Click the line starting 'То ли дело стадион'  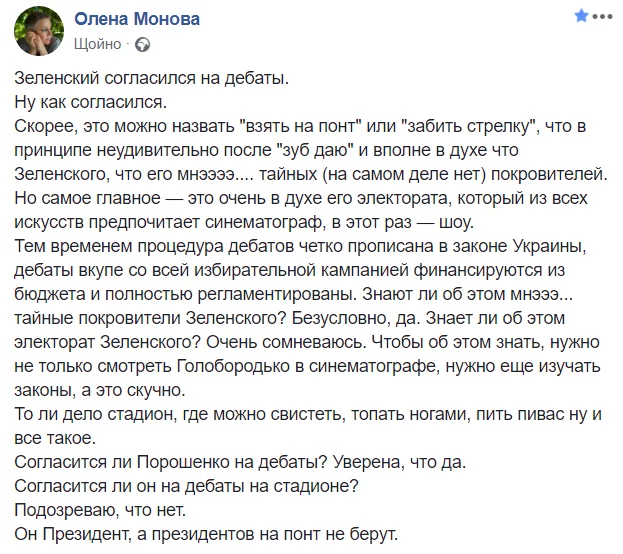(308, 414)
